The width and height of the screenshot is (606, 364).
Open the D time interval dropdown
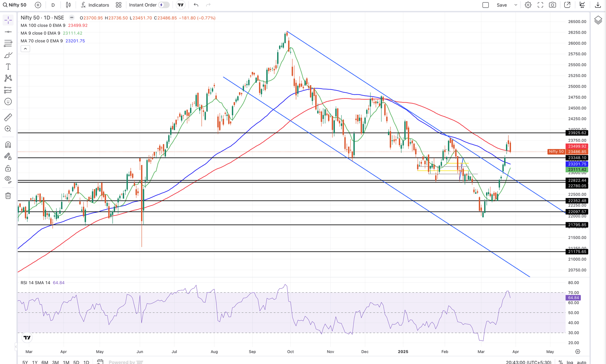tap(53, 5)
